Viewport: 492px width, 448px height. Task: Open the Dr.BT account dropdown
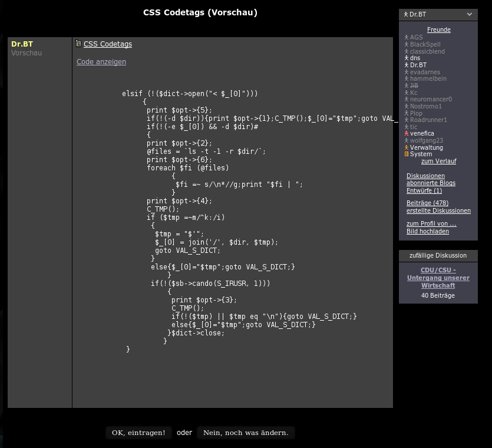pos(438,14)
